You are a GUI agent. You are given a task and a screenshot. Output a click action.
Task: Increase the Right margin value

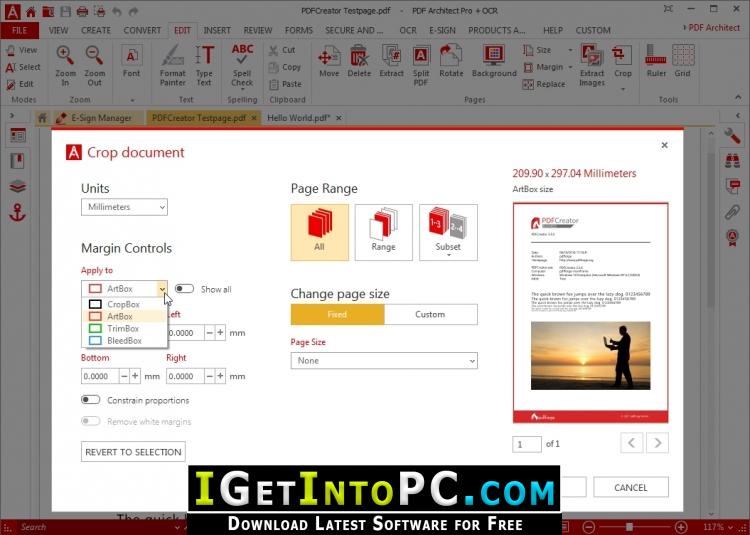click(221, 376)
